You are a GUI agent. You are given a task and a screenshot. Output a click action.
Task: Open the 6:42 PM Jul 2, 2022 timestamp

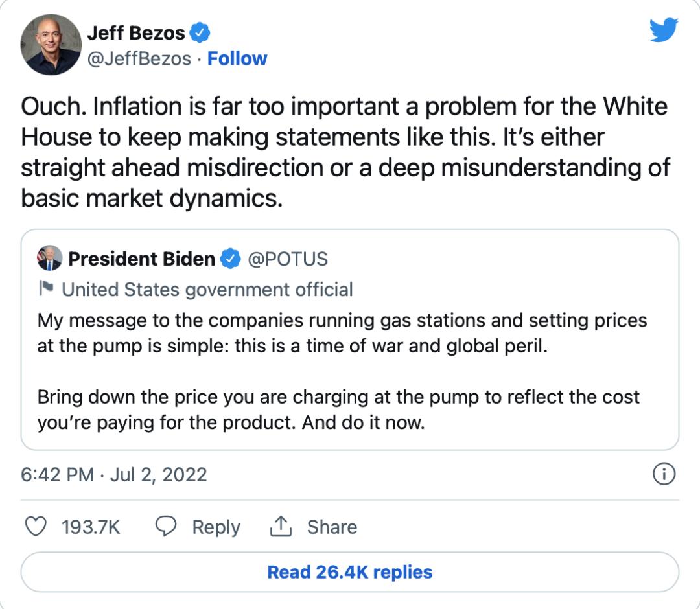point(114,474)
